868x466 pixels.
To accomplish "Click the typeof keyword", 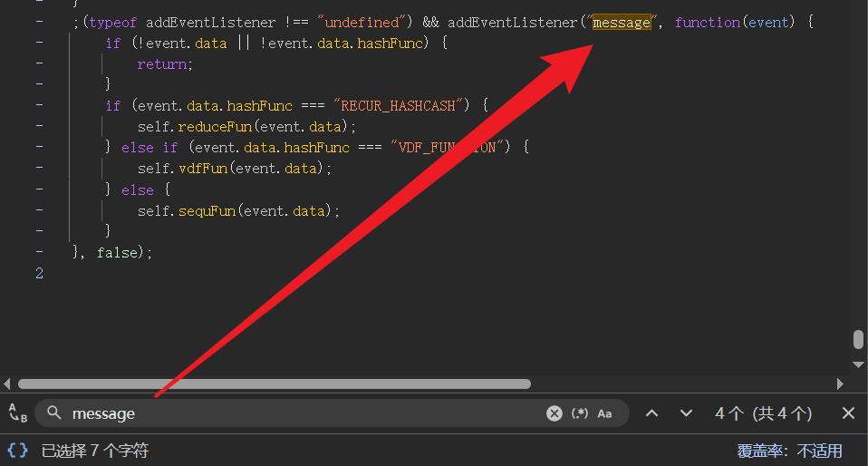I will (113, 24).
